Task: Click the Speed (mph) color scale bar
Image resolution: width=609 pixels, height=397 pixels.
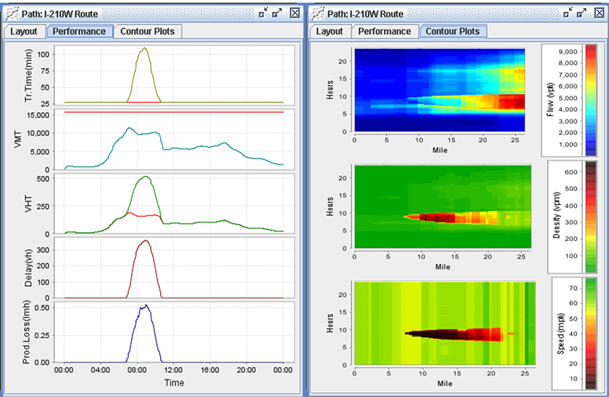Action: pyautogui.click(x=591, y=334)
